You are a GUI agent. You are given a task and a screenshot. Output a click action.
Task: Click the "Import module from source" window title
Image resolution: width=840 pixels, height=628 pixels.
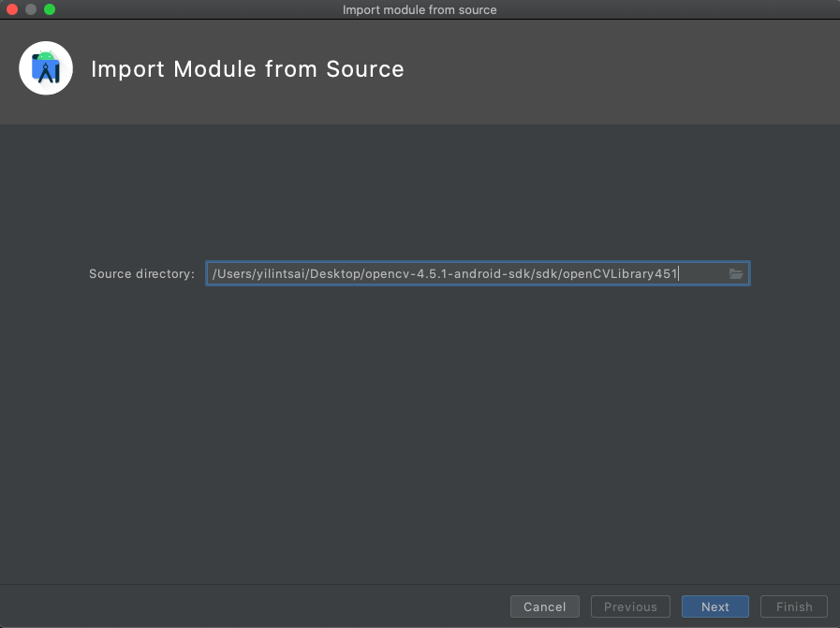tap(420, 9)
